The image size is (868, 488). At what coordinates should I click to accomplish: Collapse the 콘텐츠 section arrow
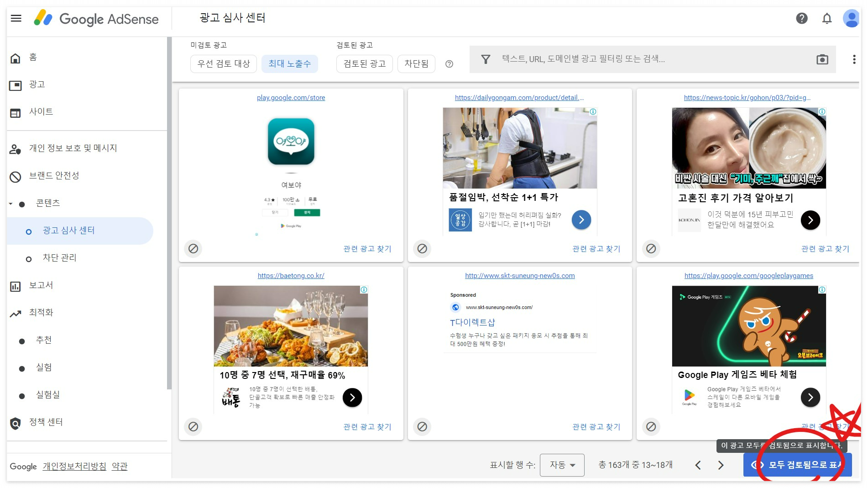point(10,204)
